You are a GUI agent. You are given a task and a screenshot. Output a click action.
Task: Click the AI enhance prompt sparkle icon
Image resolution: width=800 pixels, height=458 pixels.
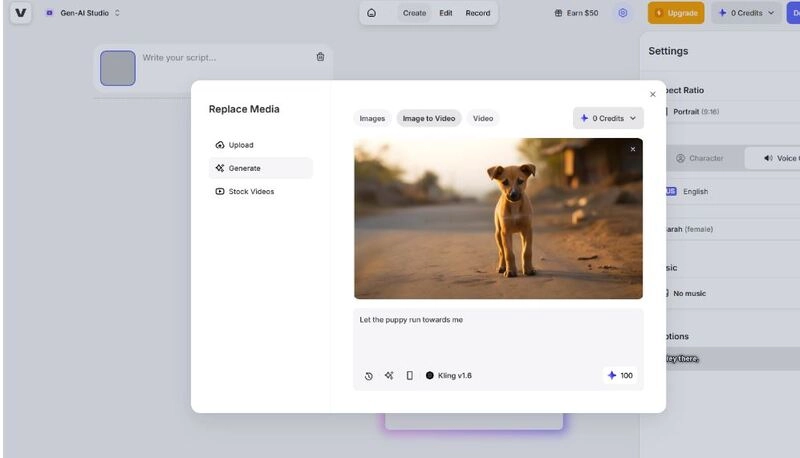(x=389, y=376)
